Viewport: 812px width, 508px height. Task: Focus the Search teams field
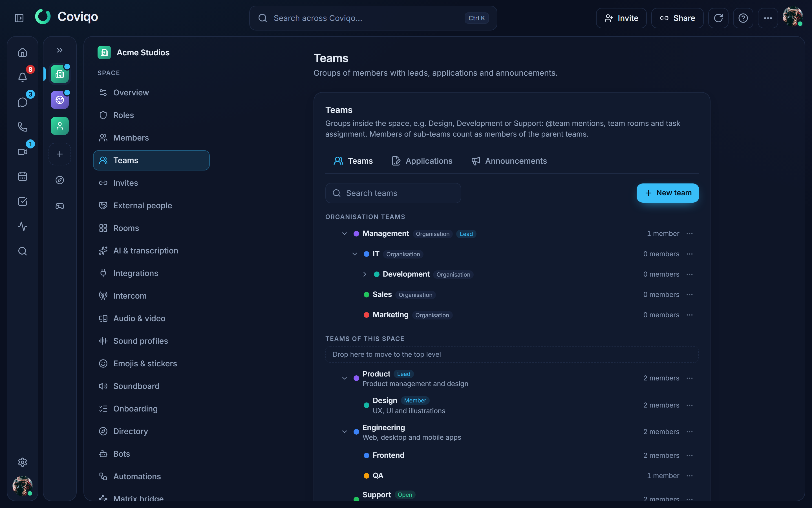[x=393, y=193]
